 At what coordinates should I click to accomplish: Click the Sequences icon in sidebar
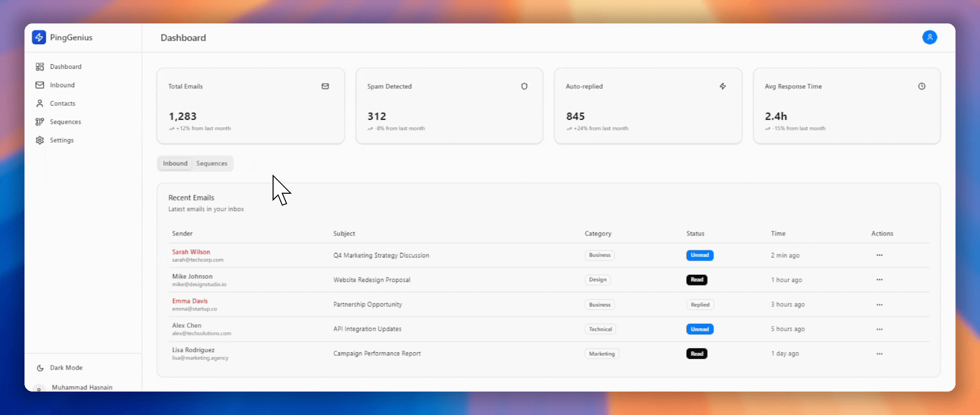[x=40, y=122]
